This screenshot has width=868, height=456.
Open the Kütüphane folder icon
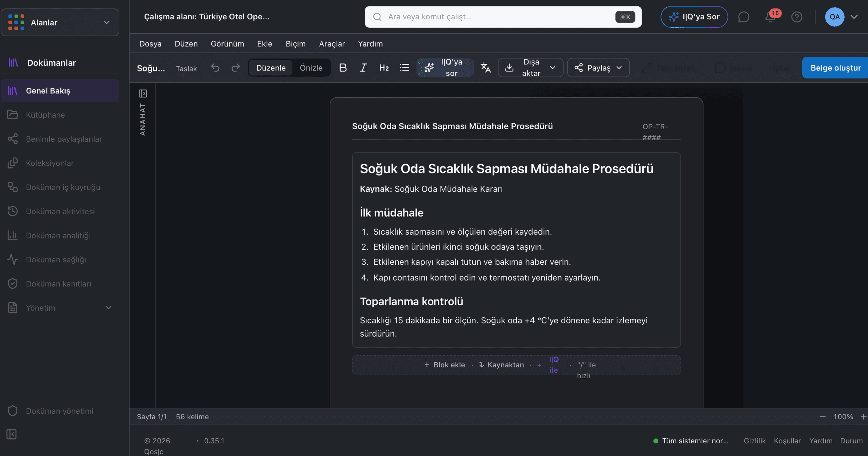coord(13,115)
